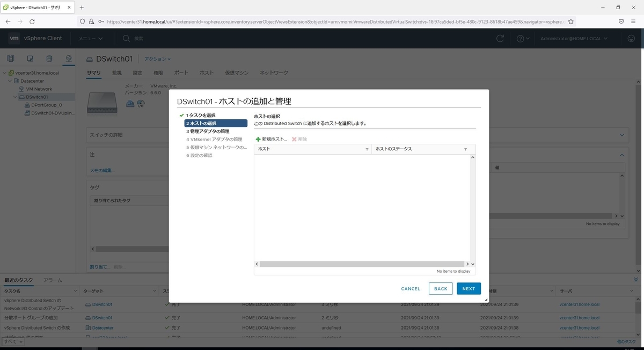Click BACK in the wizard
This screenshot has height=350, width=644.
point(441,289)
